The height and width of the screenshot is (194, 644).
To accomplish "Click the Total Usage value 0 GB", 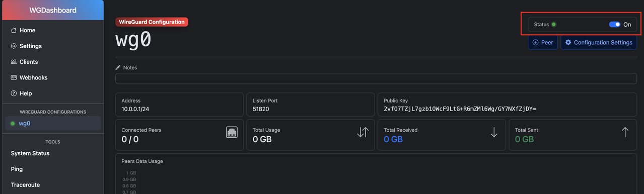I will click(262, 139).
